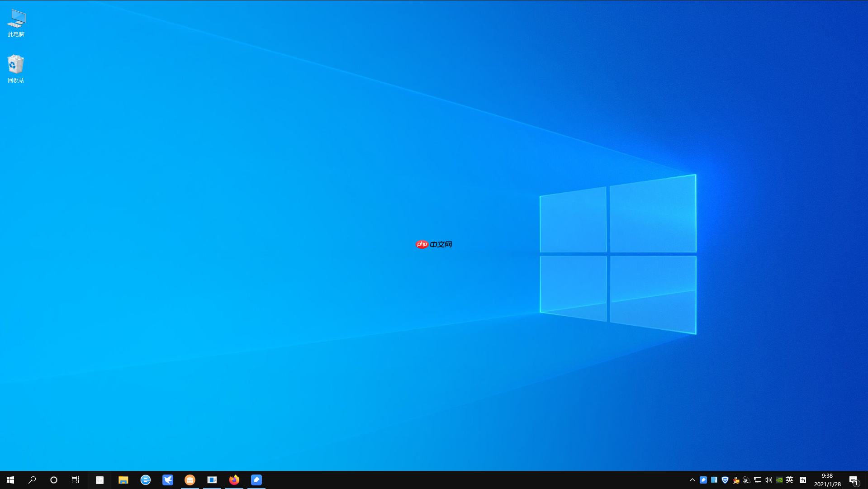868x489 pixels.
Task: Click the Search icon on the taskbar
Action: pos(32,480)
